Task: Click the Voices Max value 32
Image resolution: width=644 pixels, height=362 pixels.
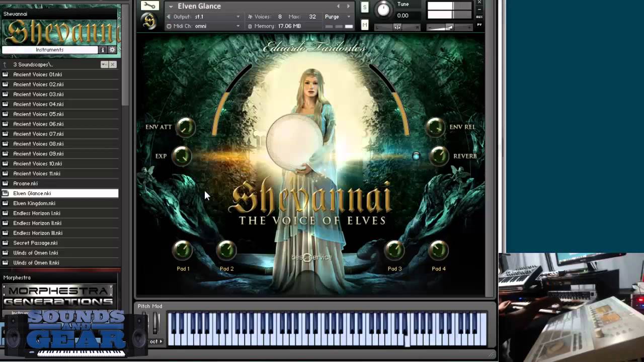Action: (x=312, y=17)
